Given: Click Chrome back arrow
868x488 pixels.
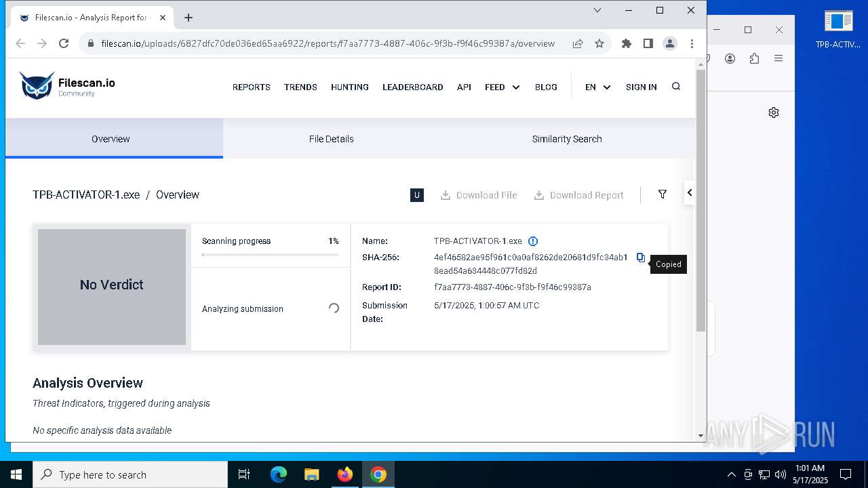Looking at the screenshot, I should click(20, 43).
